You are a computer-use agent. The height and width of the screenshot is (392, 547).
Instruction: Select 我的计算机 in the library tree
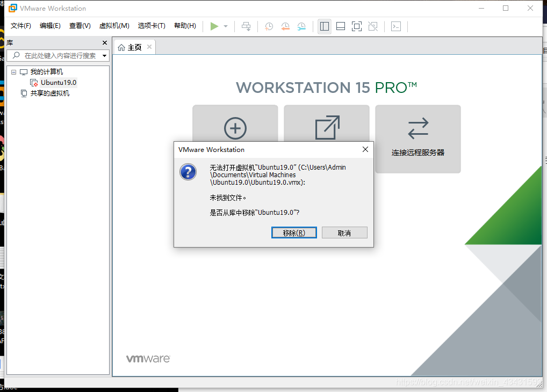(46, 72)
